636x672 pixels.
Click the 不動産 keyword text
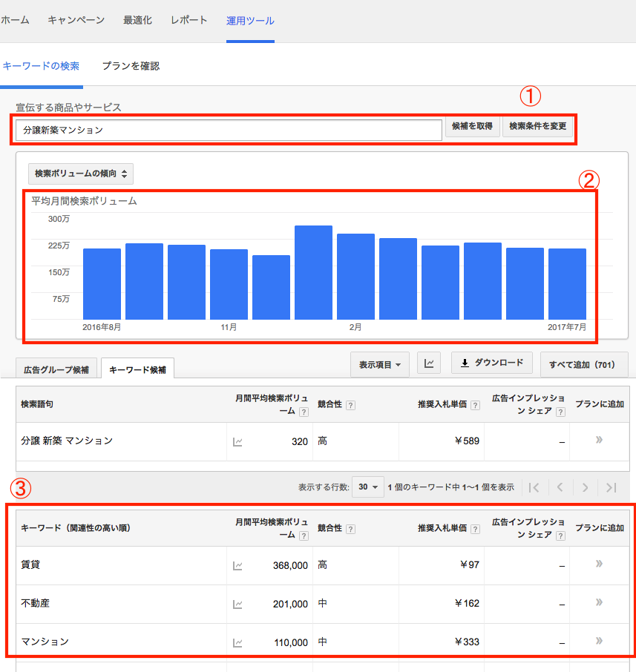pos(35,603)
